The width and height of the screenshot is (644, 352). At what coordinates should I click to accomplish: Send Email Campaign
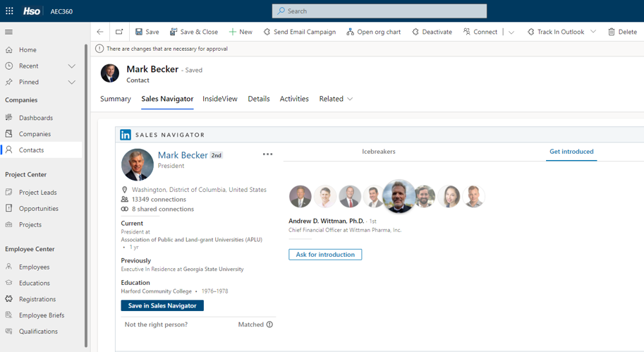(x=300, y=32)
